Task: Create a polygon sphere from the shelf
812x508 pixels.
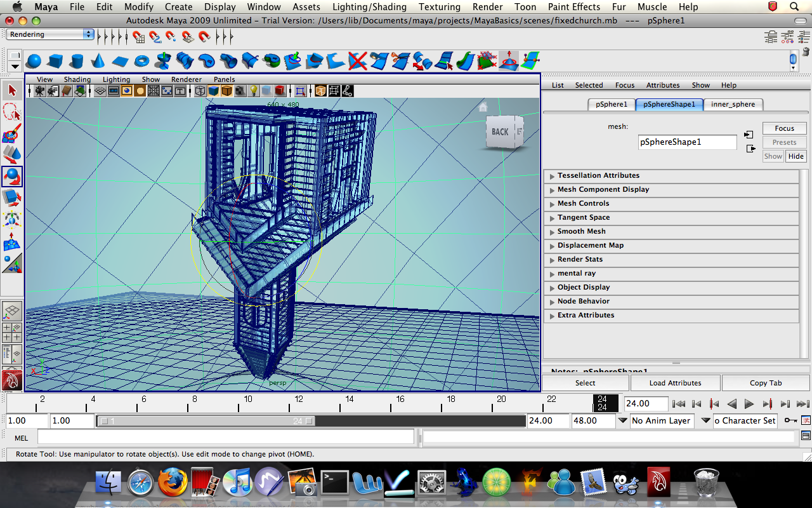Action: click(x=34, y=61)
